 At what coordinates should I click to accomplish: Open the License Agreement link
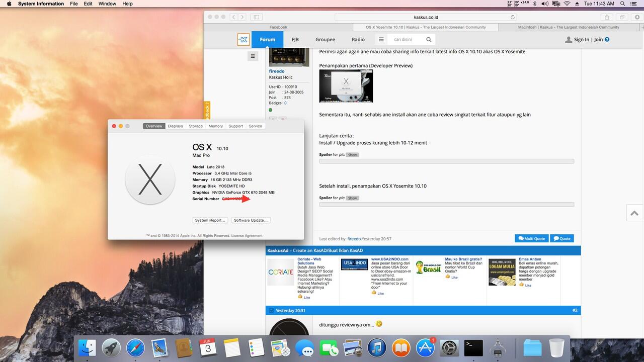pyautogui.click(x=247, y=236)
